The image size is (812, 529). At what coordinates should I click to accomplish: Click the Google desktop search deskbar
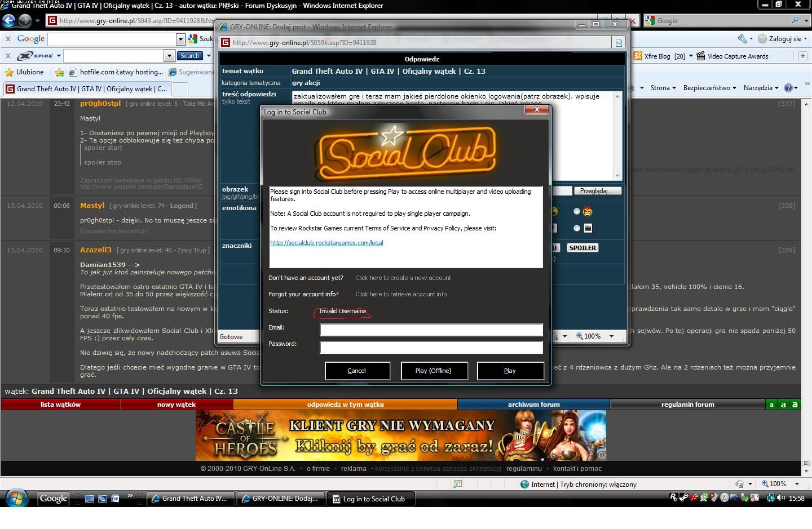pyautogui.click(x=53, y=499)
